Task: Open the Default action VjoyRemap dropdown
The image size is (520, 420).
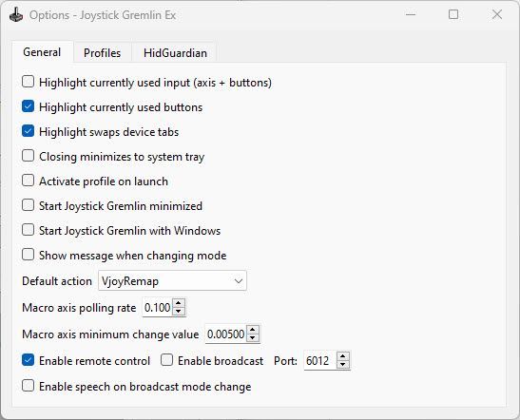Action: pyautogui.click(x=172, y=280)
